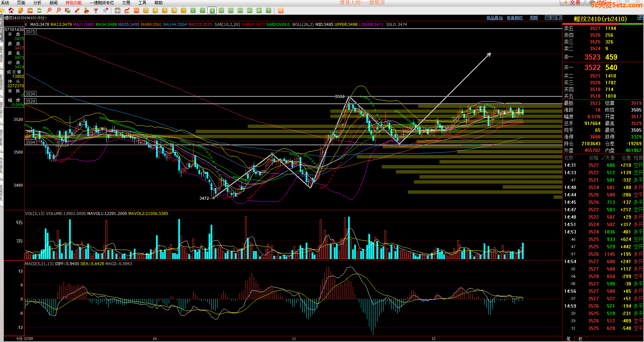The image size is (644, 342).
Task: Open the 一德期货专栏 menu
Action: (x=102, y=3)
